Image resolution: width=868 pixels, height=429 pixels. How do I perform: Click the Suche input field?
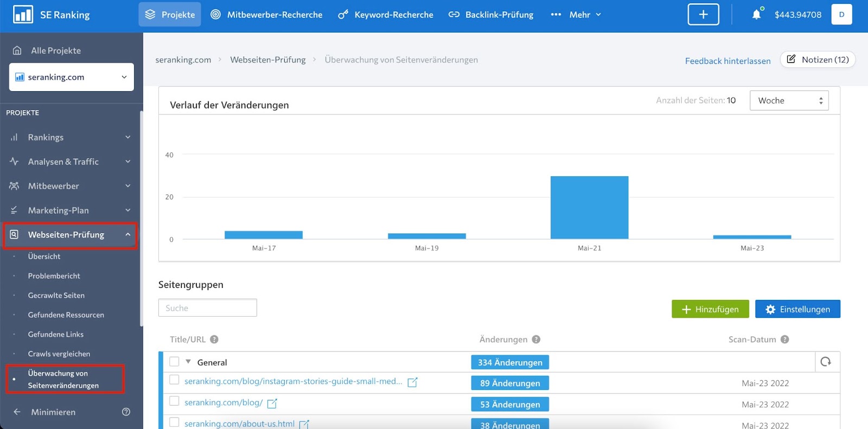(207, 308)
